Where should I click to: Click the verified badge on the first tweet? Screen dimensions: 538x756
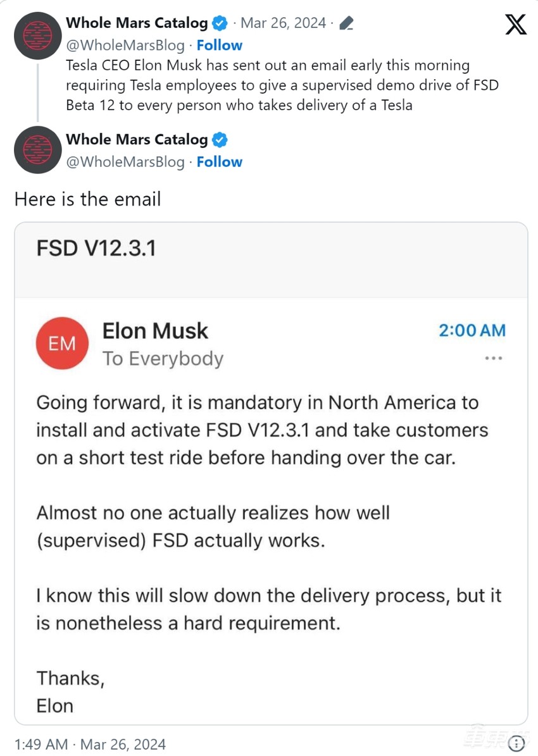coord(220,23)
